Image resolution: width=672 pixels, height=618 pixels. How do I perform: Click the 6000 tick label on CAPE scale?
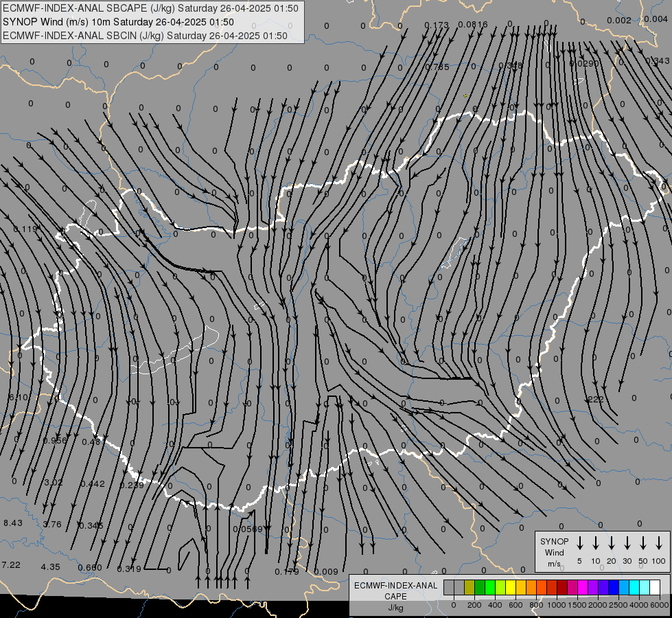[x=660, y=605]
